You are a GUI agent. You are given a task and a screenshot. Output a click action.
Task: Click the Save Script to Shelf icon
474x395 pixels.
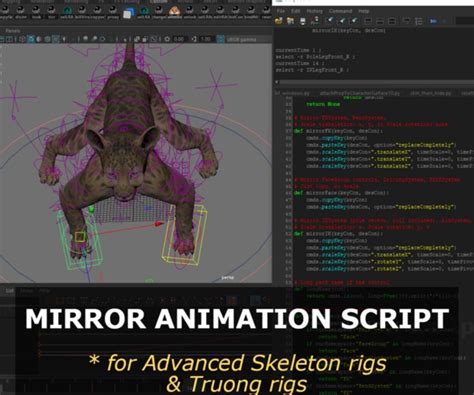314,21
